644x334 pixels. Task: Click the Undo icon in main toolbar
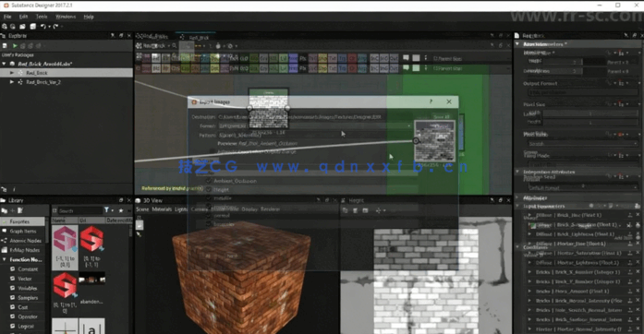[x=43, y=26]
